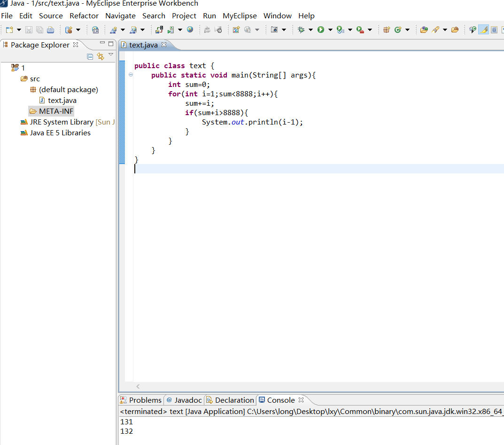The image size is (504, 445).
Task: Select JRE System Library in tree
Action: tap(61, 122)
